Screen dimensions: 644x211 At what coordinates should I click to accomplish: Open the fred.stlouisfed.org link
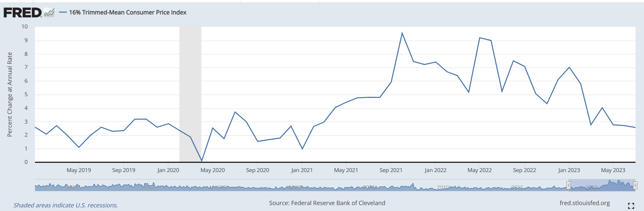point(585,203)
